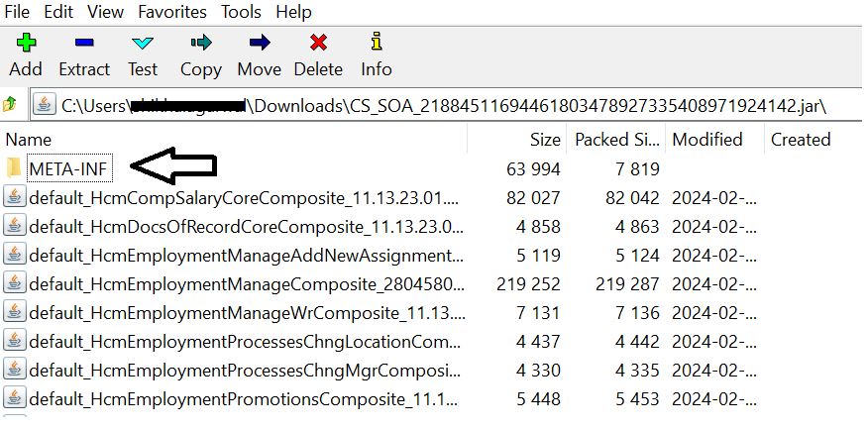The image size is (868, 430).
Task: Click the red Delete X icon
Action: [318, 43]
